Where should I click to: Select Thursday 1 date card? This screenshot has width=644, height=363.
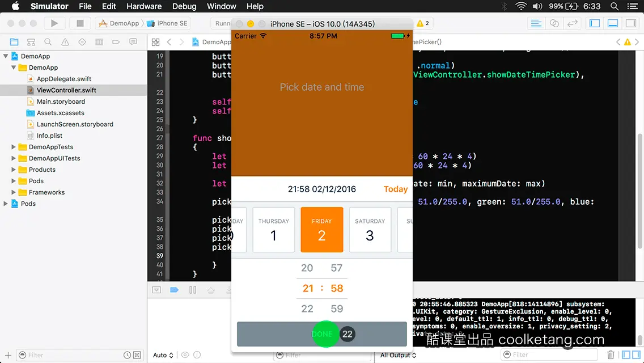coord(274,230)
